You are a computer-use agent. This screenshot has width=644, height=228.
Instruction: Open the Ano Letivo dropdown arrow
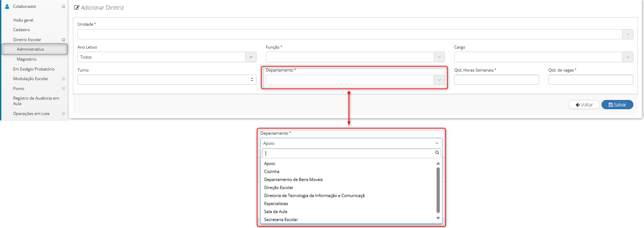(251, 57)
